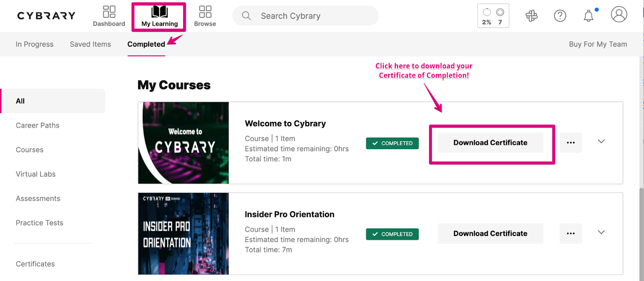Image resolution: width=644 pixels, height=281 pixels.
Task: Open more options for Welcome to Cybrary
Action: (571, 143)
